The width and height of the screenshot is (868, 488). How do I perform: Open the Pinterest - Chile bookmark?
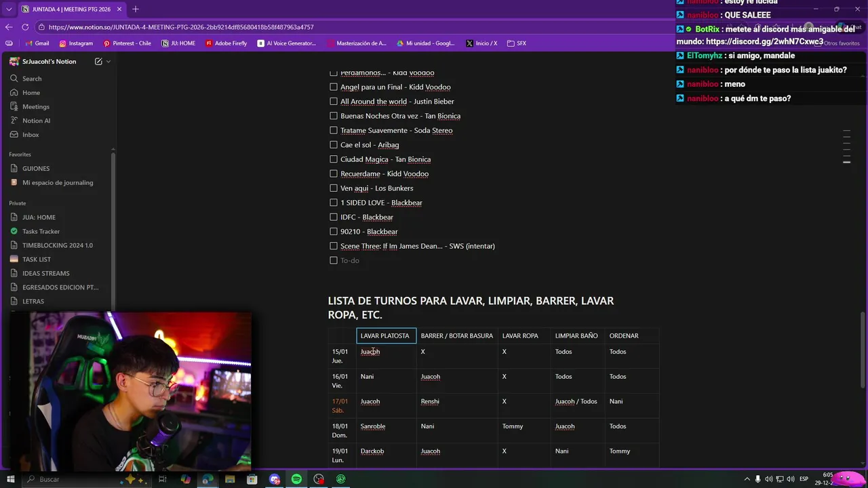(x=127, y=43)
